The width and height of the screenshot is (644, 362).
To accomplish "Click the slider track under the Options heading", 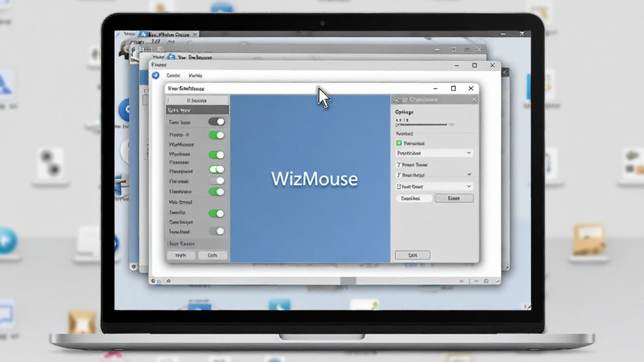I will (422, 124).
